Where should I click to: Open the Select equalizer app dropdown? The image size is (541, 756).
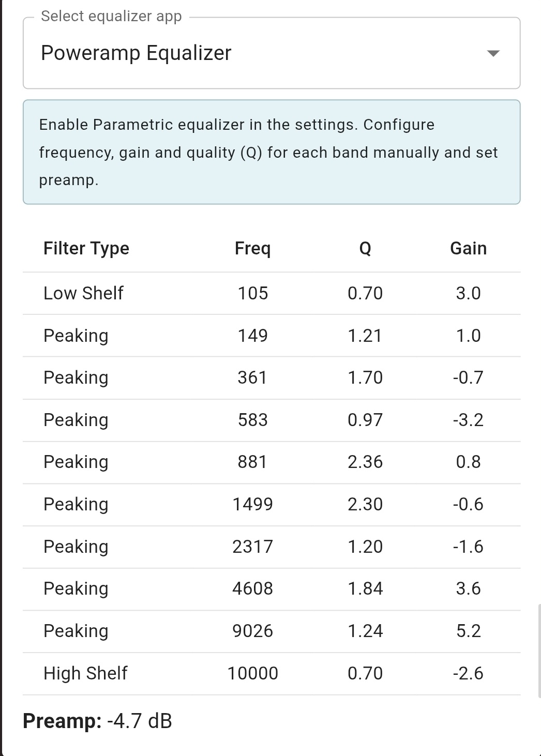tap(259, 53)
